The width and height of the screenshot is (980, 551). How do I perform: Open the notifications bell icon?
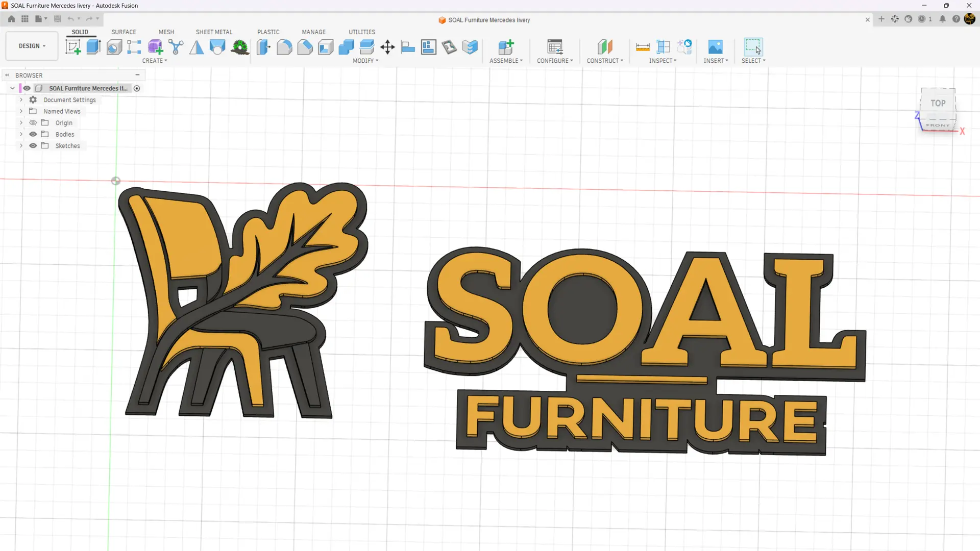tap(942, 19)
